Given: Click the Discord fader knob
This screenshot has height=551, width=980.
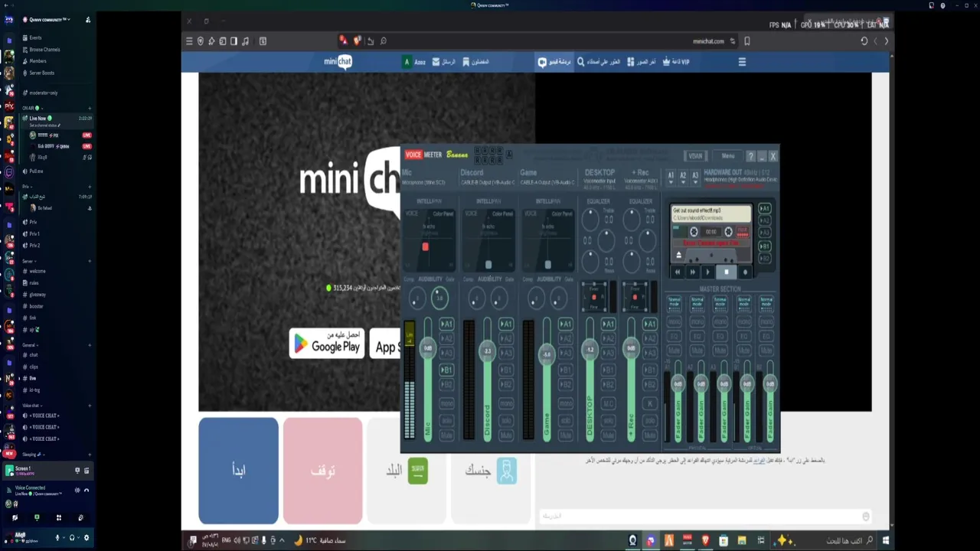Looking at the screenshot, I should pyautogui.click(x=488, y=351).
